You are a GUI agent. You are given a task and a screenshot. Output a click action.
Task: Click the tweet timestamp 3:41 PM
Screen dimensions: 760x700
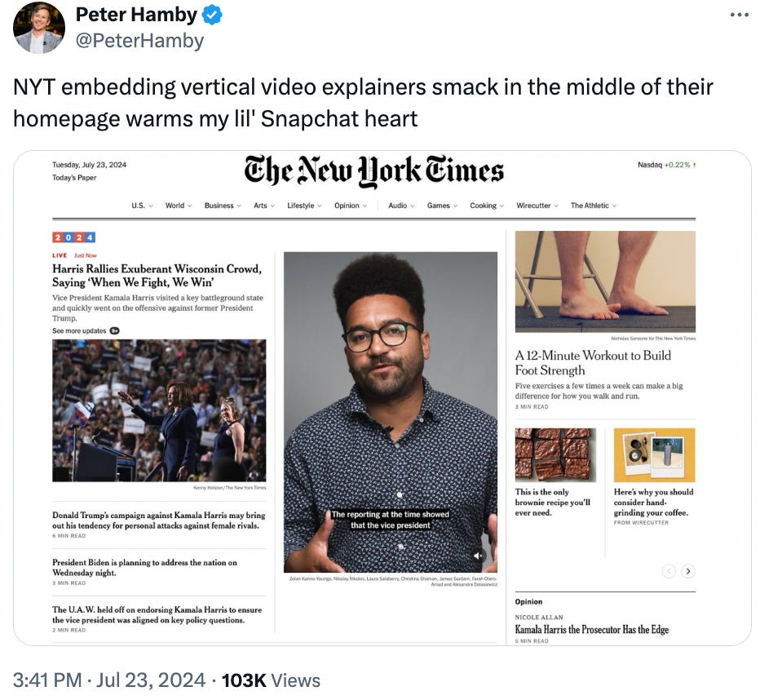click(47, 680)
